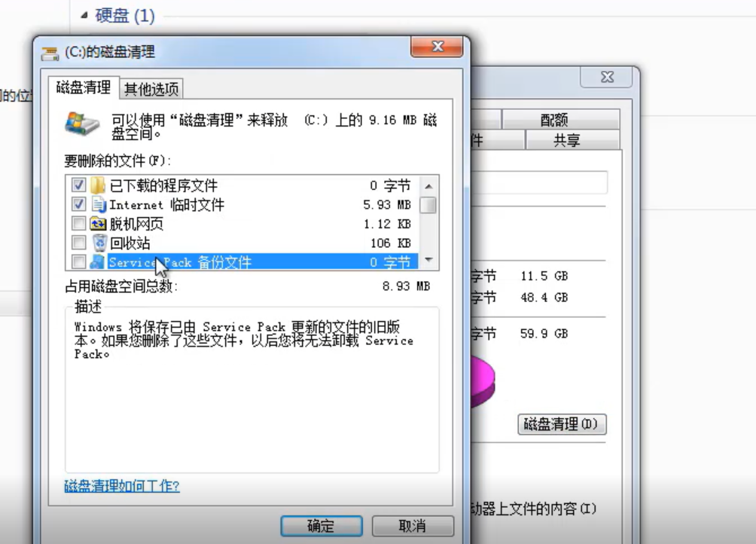
Task: Close the (C:) Disk Cleanup dialog
Action: [x=437, y=47]
